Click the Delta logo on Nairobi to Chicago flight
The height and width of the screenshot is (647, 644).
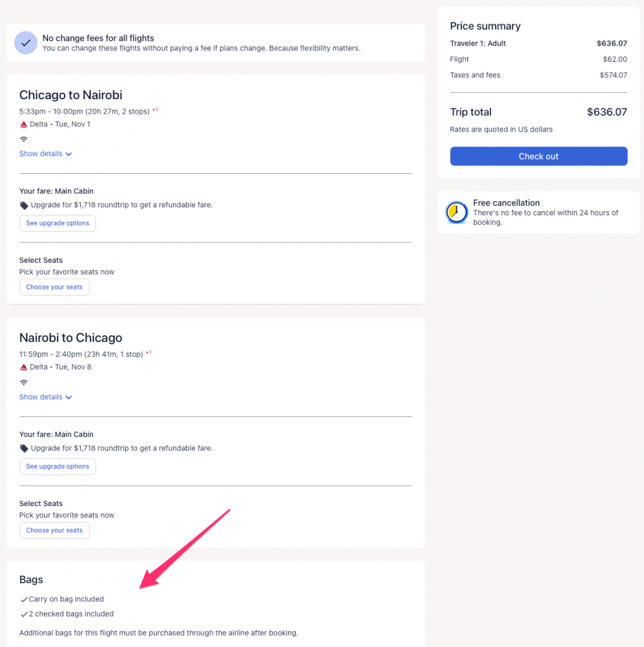pos(24,367)
